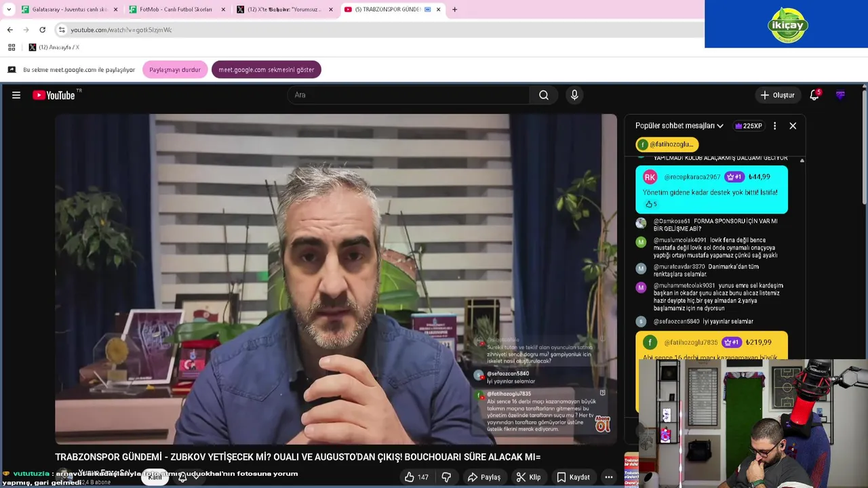Open the account avatar menu
The width and height of the screenshot is (868, 488).
pos(840,95)
